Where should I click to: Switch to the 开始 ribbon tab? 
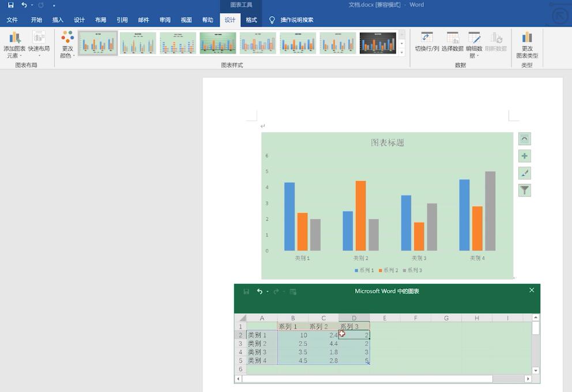(36, 20)
